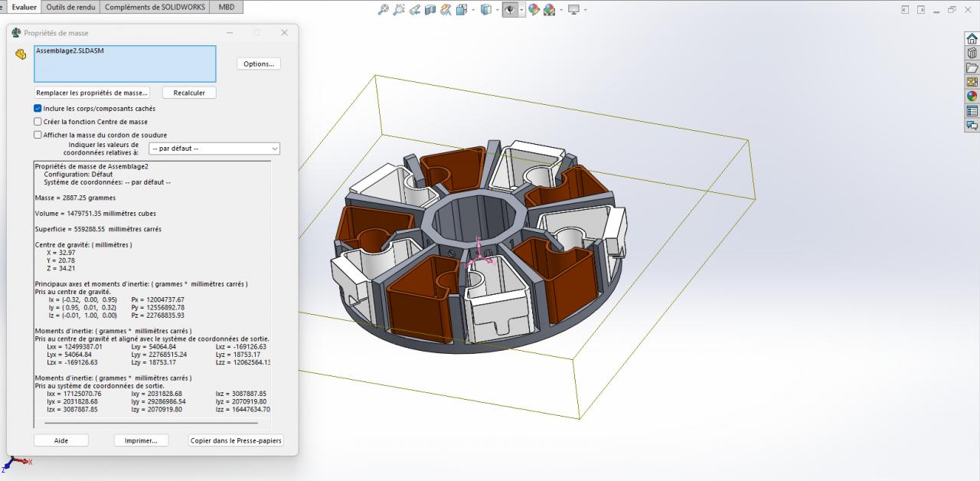Click the Apply Scene icon
Image resolution: width=980 pixels, height=481 pixels.
click(549, 10)
